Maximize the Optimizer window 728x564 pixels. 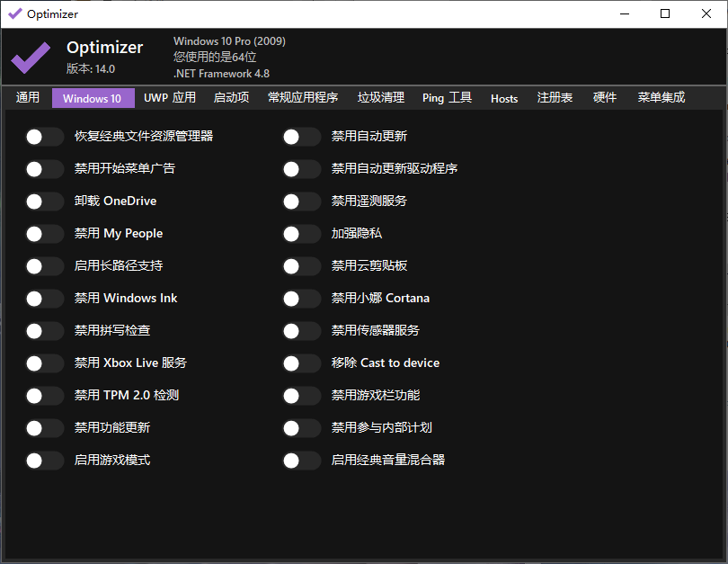(665, 13)
